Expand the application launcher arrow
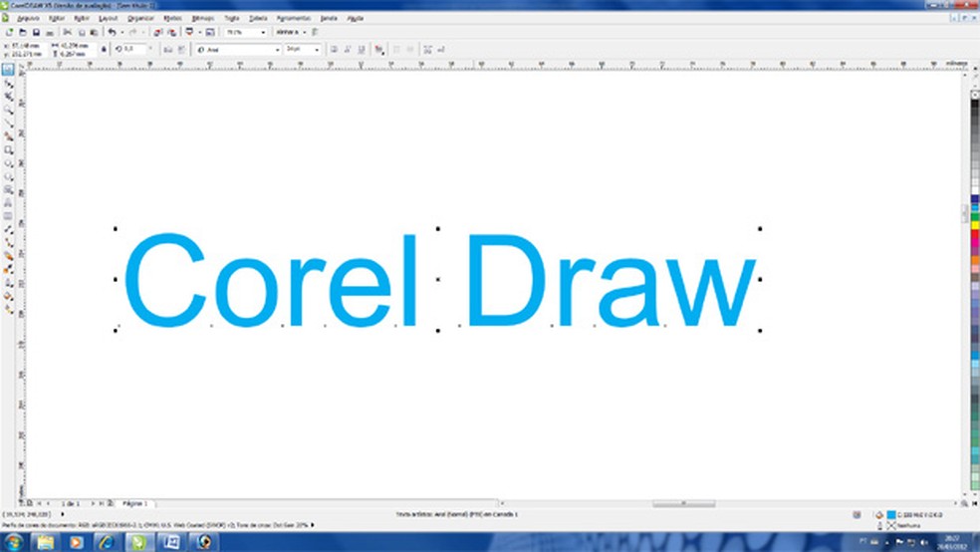Image resolution: width=980 pixels, height=552 pixels. pyautogui.click(x=199, y=32)
